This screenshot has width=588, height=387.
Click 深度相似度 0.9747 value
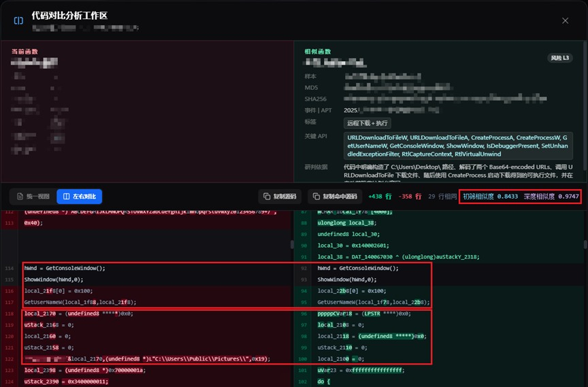[551, 197]
